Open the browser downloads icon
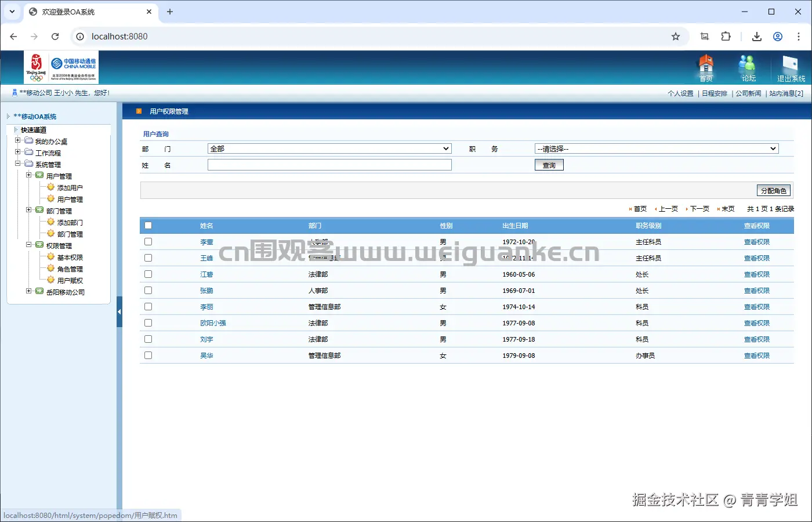This screenshot has height=522, width=812. point(757,37)
